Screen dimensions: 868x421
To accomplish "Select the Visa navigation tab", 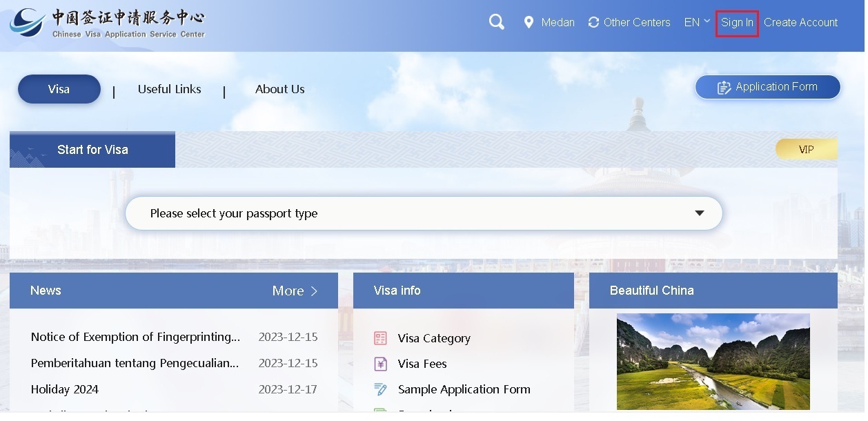I will pyautogui.click(x=59, y=89).
